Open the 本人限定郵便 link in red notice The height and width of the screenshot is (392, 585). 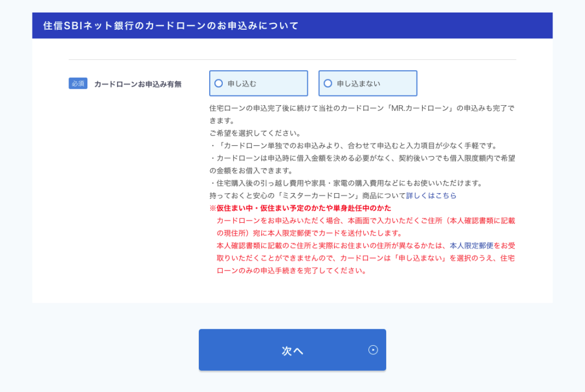tap(471, 246)
